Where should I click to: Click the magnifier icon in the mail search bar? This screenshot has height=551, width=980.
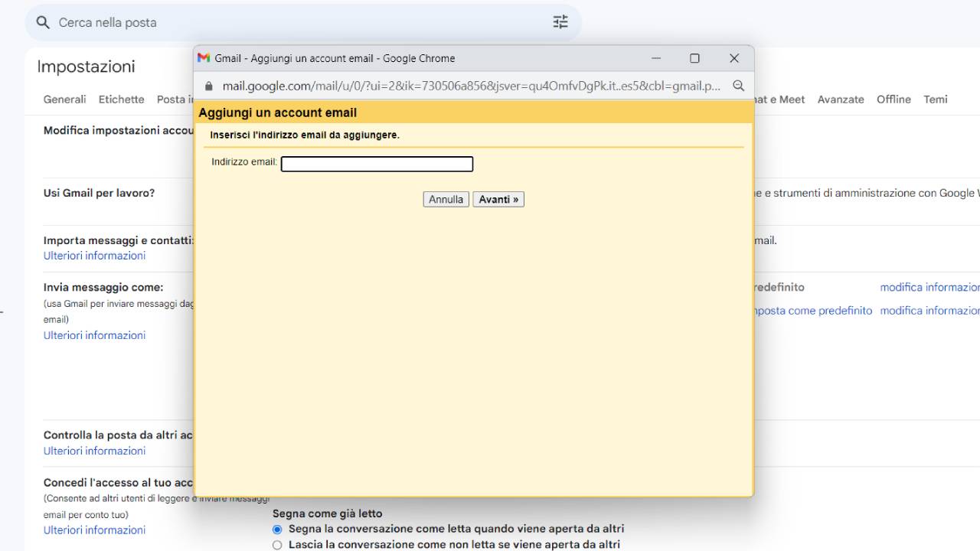pos(42,22)
